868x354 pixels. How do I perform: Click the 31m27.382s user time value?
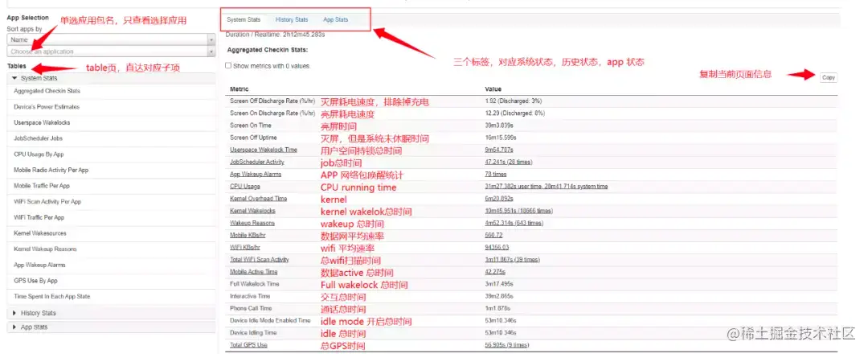pyautogui.click(x=546, y=186)
